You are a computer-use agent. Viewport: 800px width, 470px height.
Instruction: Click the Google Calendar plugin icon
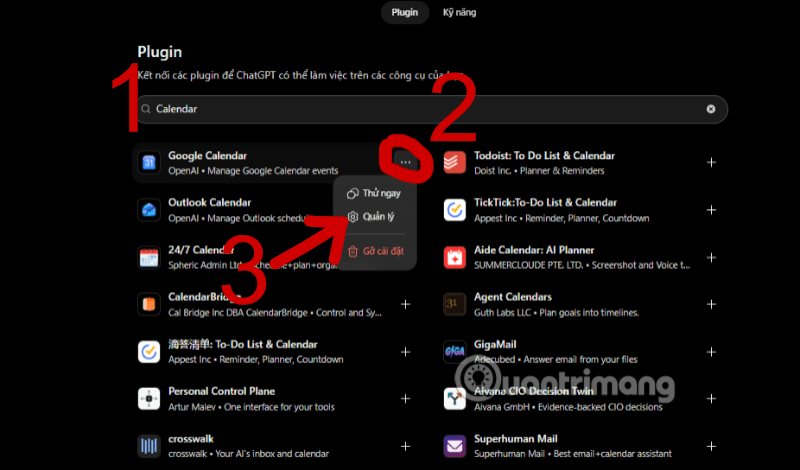[x=149, y=163]
